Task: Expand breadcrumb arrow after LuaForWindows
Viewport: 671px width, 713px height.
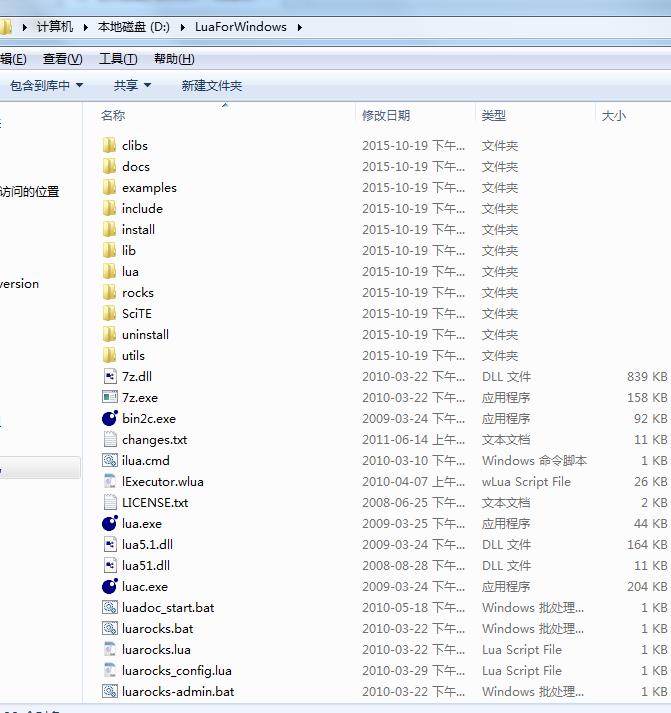Action: click(299, 27)
